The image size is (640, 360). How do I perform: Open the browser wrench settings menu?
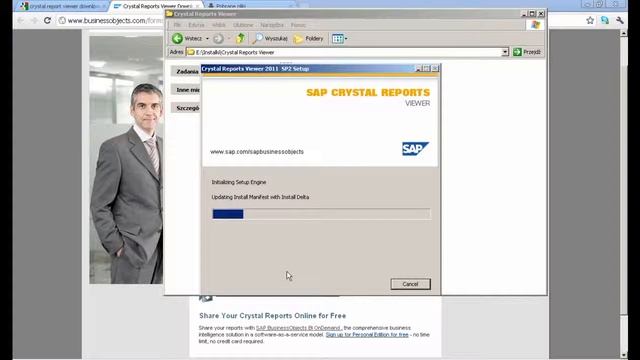coord(620,20)
